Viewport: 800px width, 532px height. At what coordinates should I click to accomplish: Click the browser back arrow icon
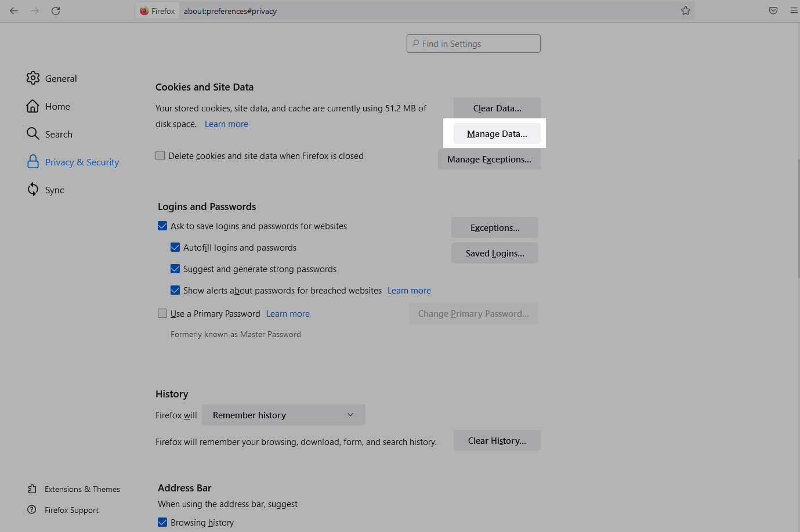tap(14, 11)
